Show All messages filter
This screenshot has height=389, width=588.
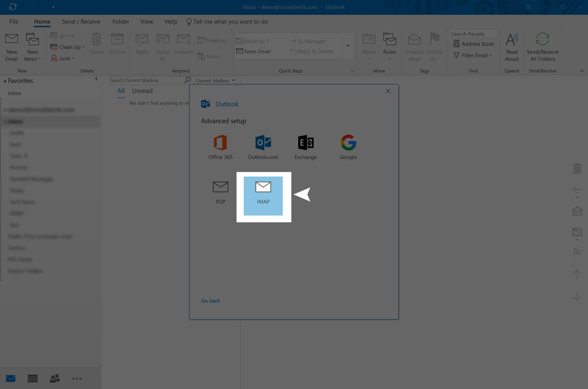click(121, 91)
